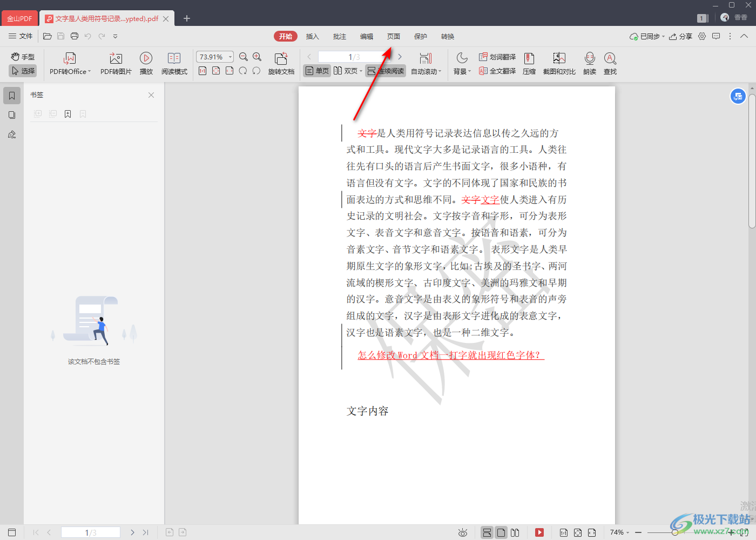Activate the Select (选择) tool

click(23, 71)
